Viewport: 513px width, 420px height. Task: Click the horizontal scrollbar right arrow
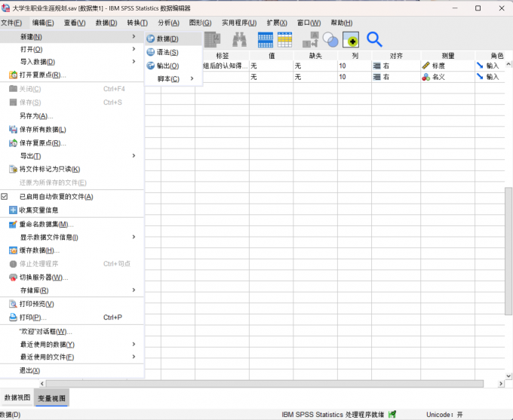pyautogui.click(x=501, y=383)
